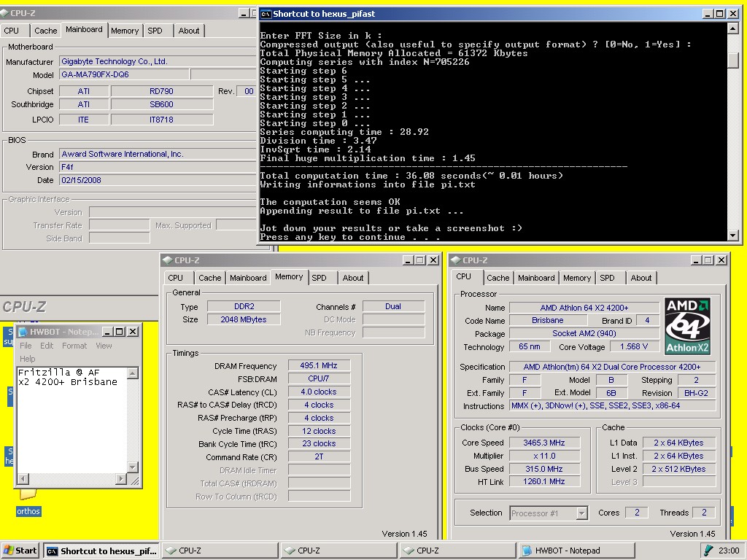Click the AMD Athlon 64 X2 logo
Image resolution: width=747 pixels, height=560 pixels.
(687, 326)
